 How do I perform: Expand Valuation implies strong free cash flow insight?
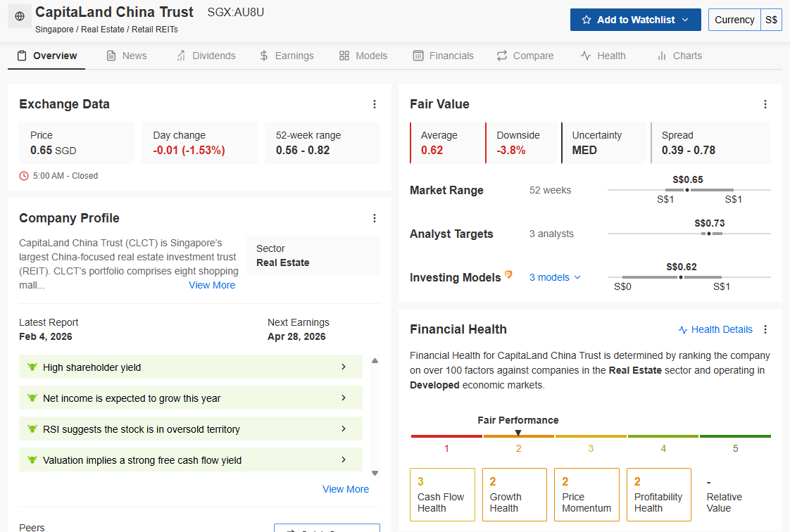tap(190, 460)
